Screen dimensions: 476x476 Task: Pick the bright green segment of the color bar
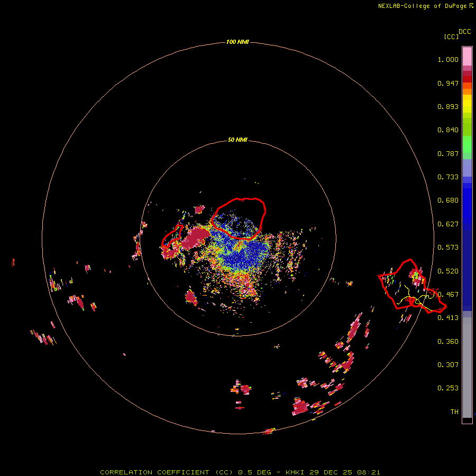[x=467, y=144]
